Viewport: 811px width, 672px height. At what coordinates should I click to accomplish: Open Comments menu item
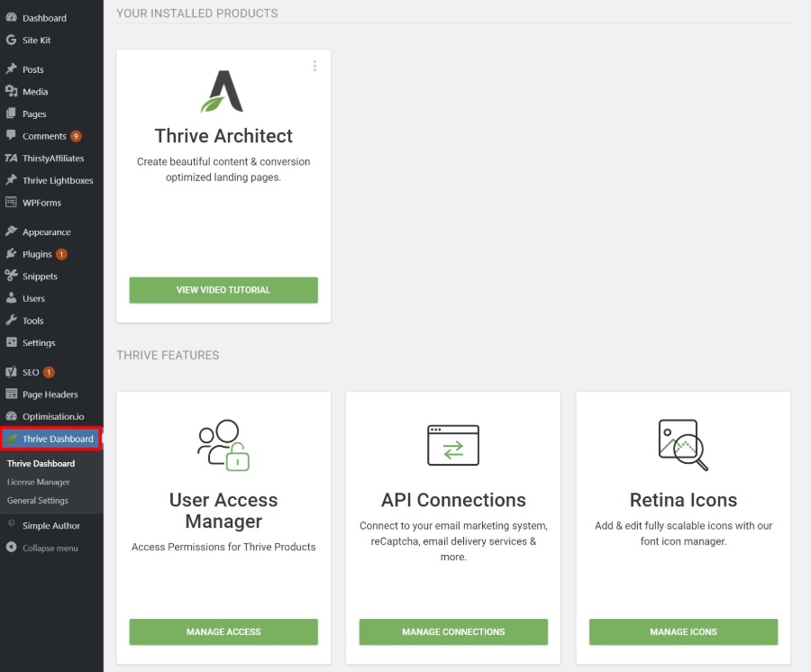tap(44, 136)
